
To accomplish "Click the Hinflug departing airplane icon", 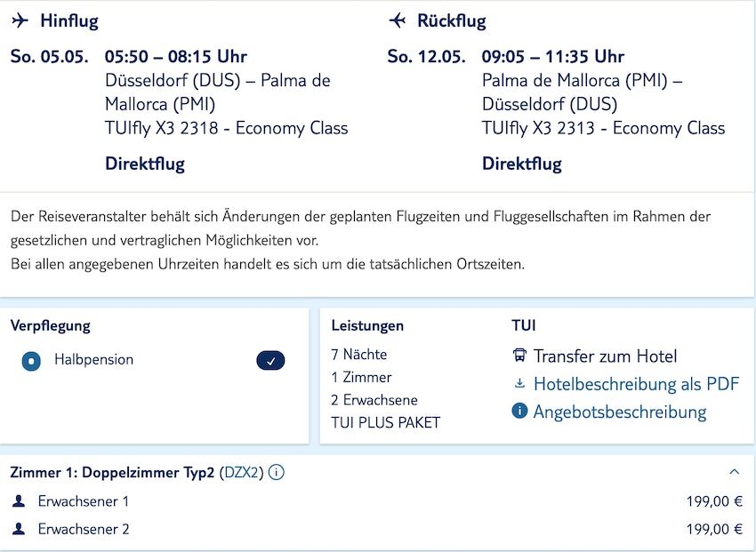I will [20, 20].
